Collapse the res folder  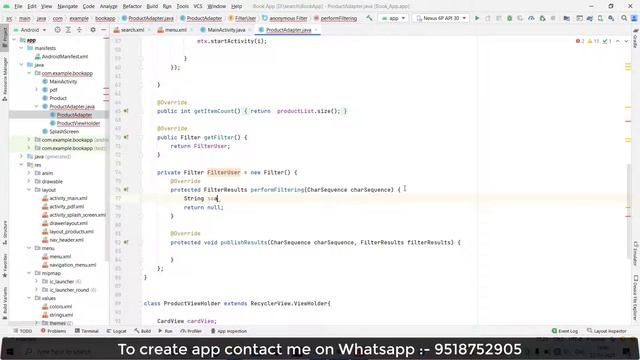pos(21,165)
